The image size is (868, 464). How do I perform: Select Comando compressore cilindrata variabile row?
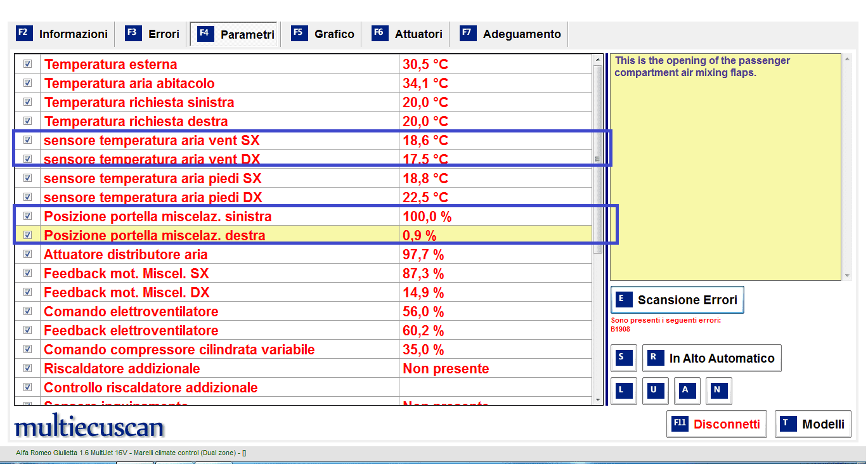[303, 349]
